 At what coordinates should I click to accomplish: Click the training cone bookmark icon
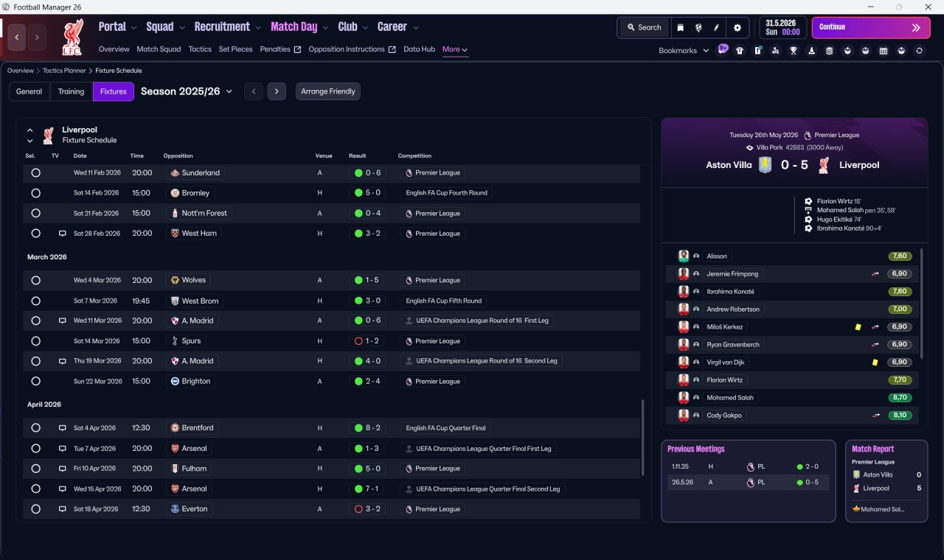(x=811, y=51)
